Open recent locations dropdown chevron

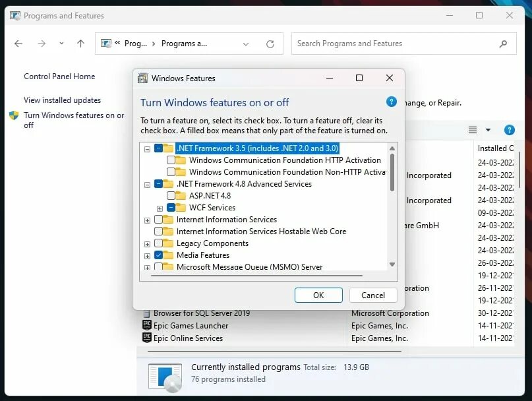(61, 43)
